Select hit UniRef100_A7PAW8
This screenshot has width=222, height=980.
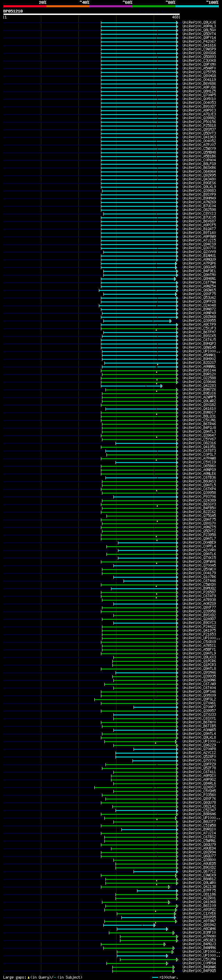click(x=199, y=459)
